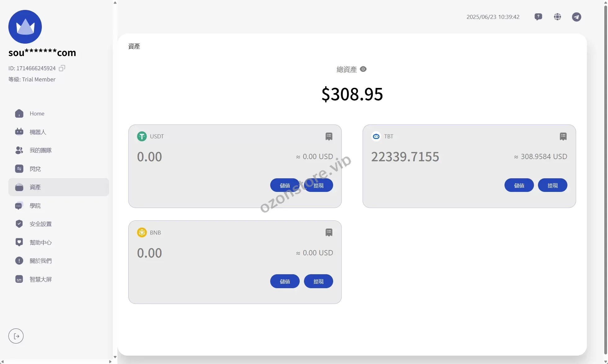
Task: Click the Telegram icon in header
Action: tap(576, 17)
